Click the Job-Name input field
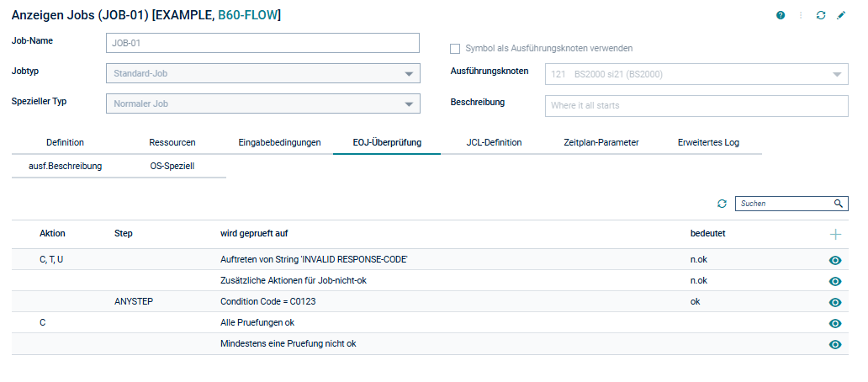This screenshot has height=382, width=868. pos(263,43)
